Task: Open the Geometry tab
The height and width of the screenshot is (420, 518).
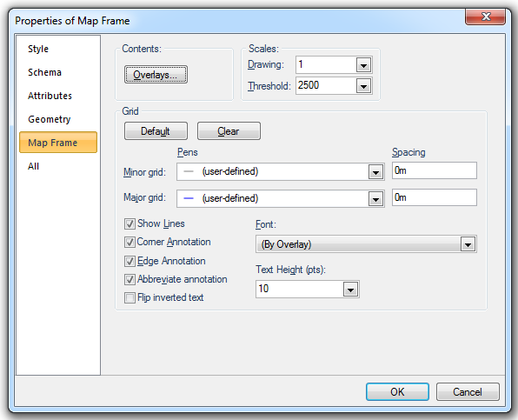Action: click(x=50, y=119)
